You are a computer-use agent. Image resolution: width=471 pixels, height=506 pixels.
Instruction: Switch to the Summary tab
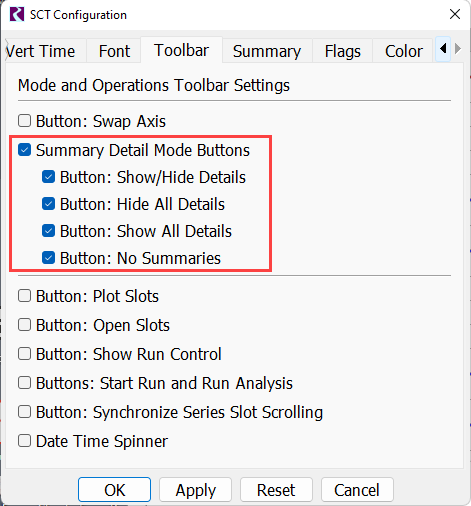267,51
